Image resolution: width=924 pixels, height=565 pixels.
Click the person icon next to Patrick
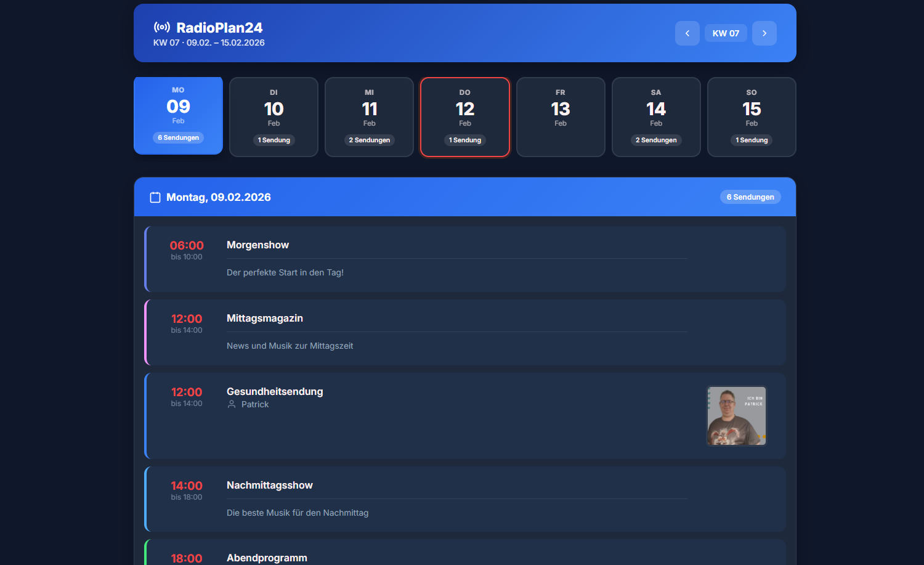232,405
